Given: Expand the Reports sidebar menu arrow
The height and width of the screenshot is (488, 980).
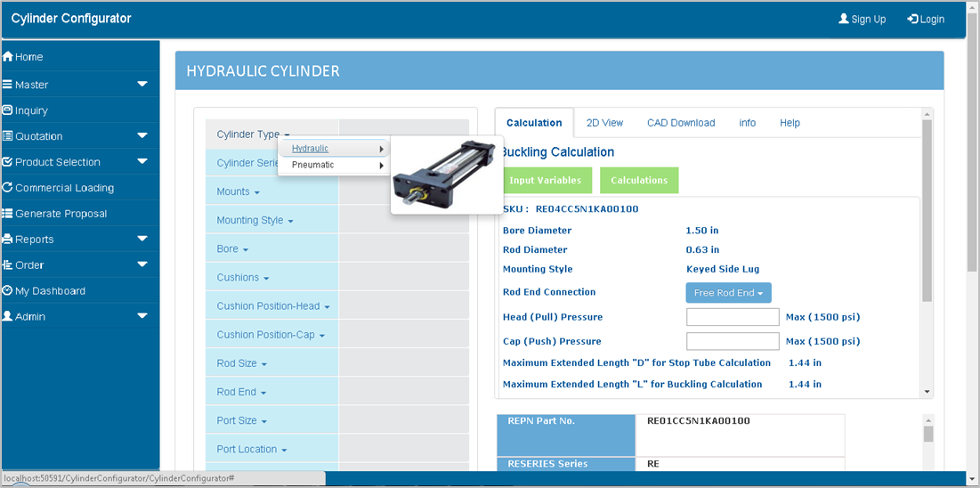Looking at the screenshot, I should 142,239.
